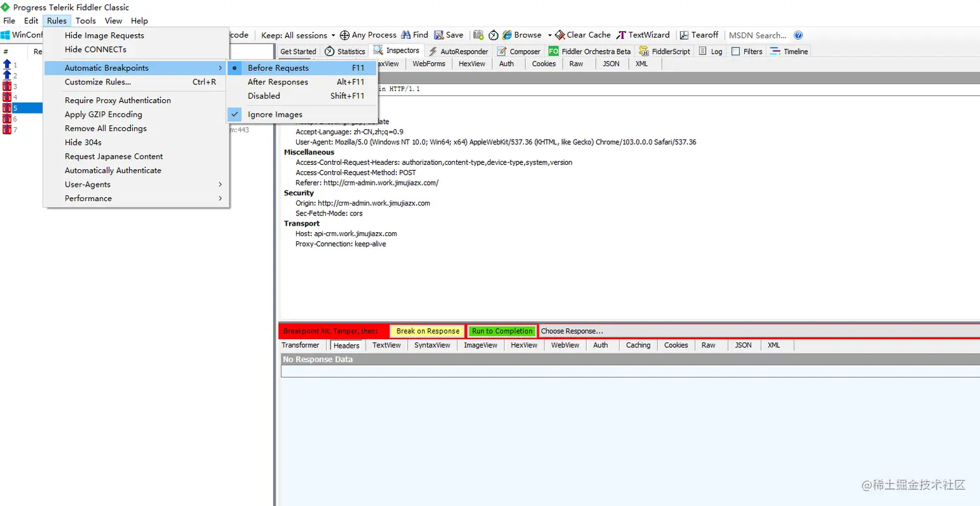Viewport: 980px width, 506px height.
Task: Click the MSDN Search field
Action: 758,35
